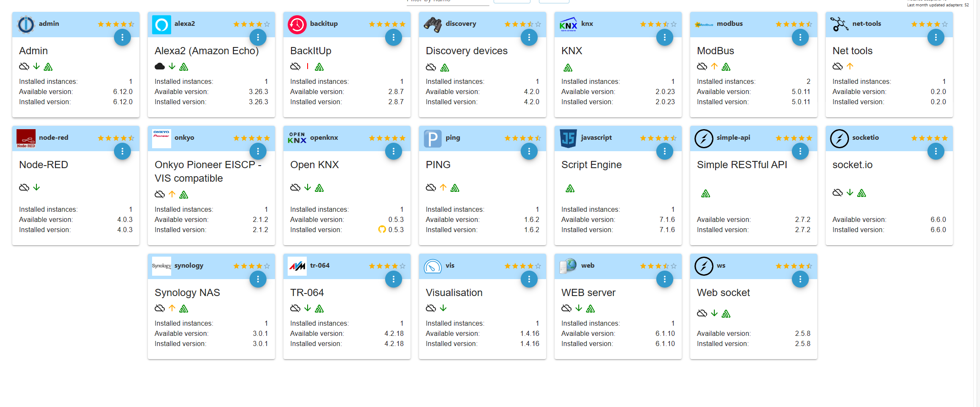Screen dimensions: 980x407
Task: Open the three-dot menu on Net tools
Action: [936, 37]
